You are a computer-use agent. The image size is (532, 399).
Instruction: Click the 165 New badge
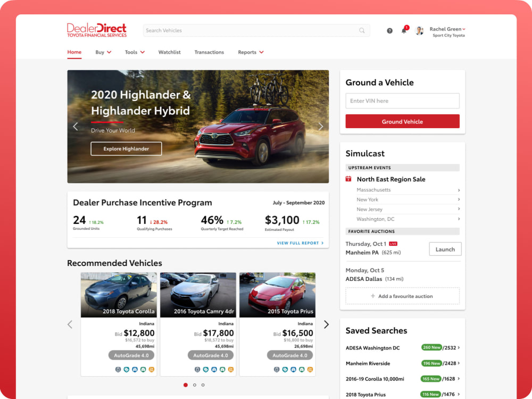click(431, 379)
